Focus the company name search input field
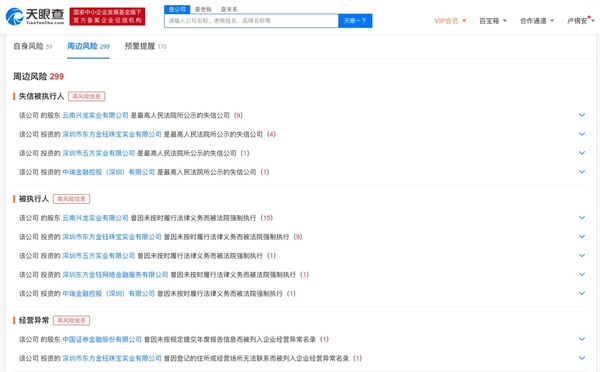 (x=251, y=21)
